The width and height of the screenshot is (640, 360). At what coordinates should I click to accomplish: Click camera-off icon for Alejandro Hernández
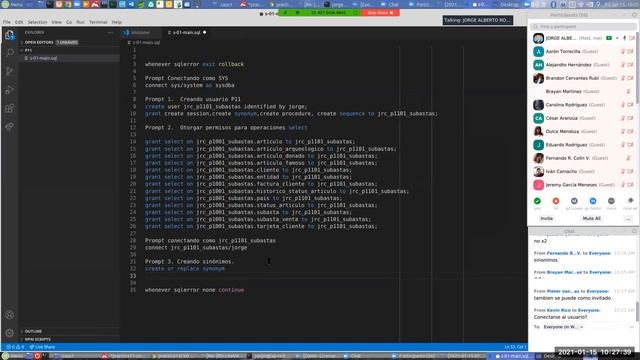(631, 65)
